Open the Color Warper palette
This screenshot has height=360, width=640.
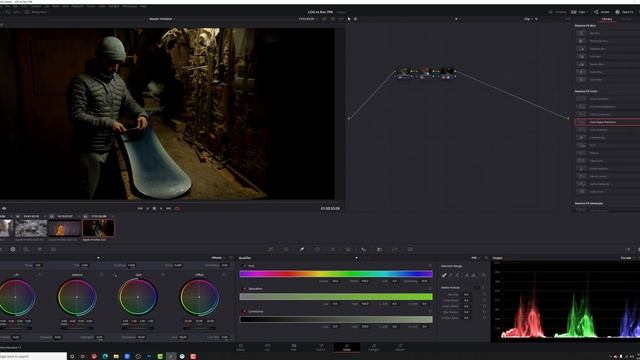coord(286,249)
